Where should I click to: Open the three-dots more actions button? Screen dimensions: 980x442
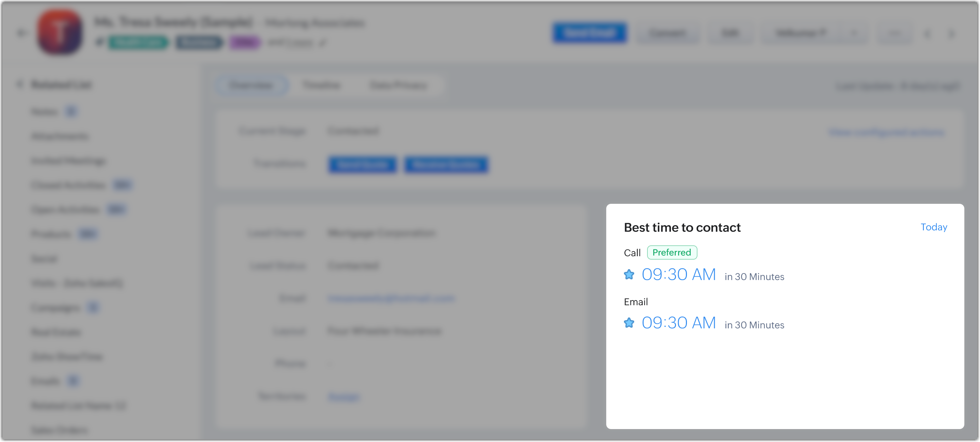[895, 33]
